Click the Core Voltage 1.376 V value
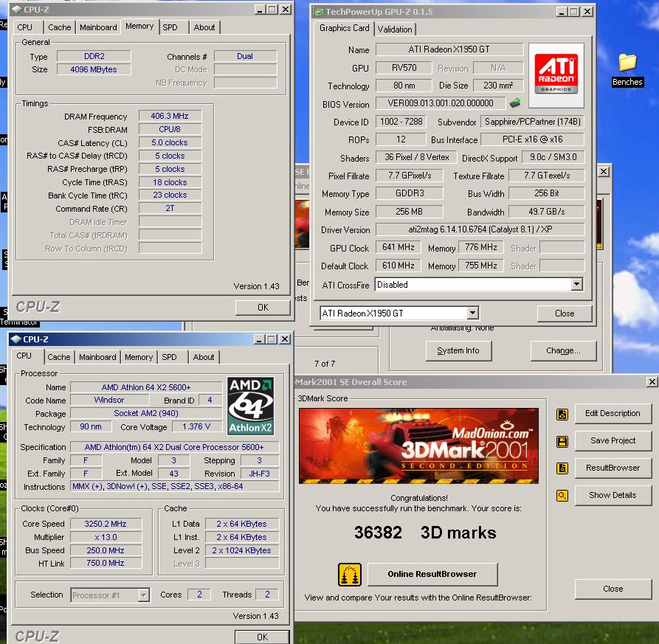 click(196, 426)
